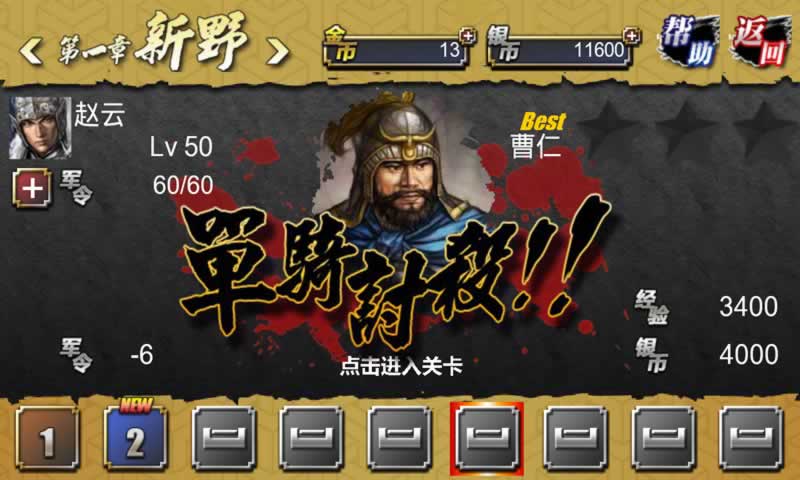800x480 pixels.
Task: Open 赵云 character portrait
Action: coord(40,128)
